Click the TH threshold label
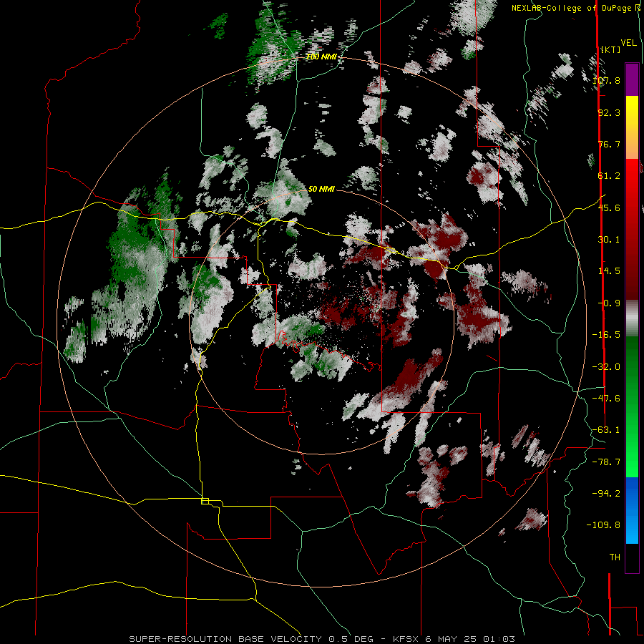The width and height of the screenshot is (644, 644). coord(615,557)
